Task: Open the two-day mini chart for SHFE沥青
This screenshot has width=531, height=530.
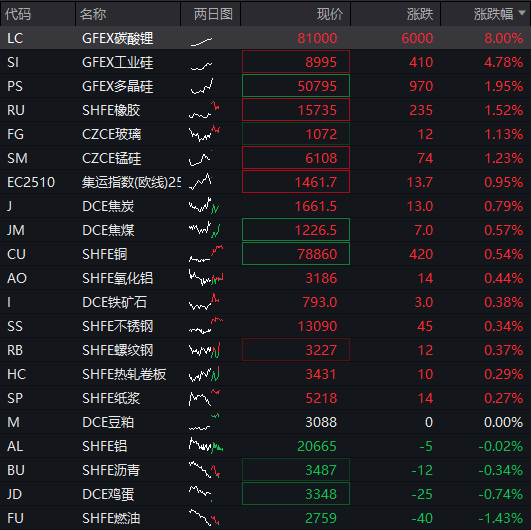Action: tap(204, 470)
